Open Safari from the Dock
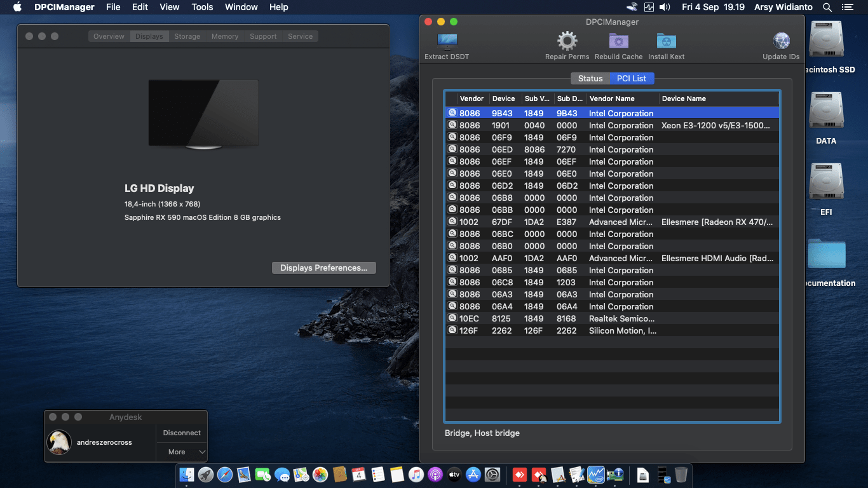The height and width of the screenshot is (488, 868). click(x=224, y=474)
